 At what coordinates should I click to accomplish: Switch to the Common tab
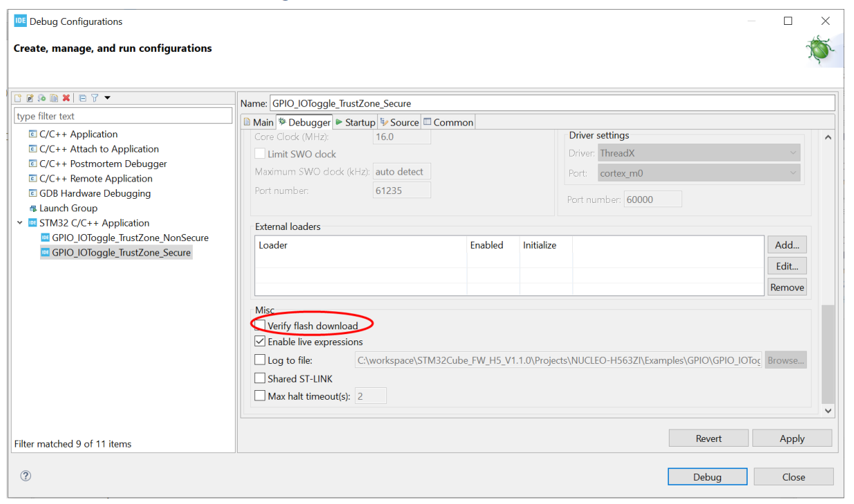(448, 122)
